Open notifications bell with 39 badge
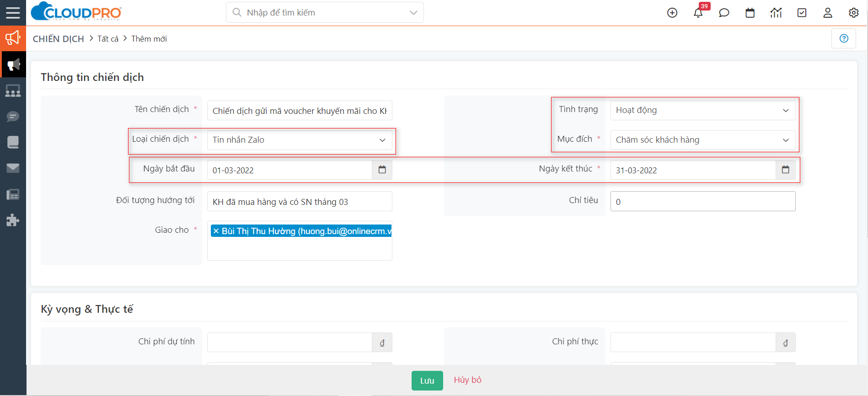This screenshot has height=396, width=868. pyautogui.click(x=698, y=13)
